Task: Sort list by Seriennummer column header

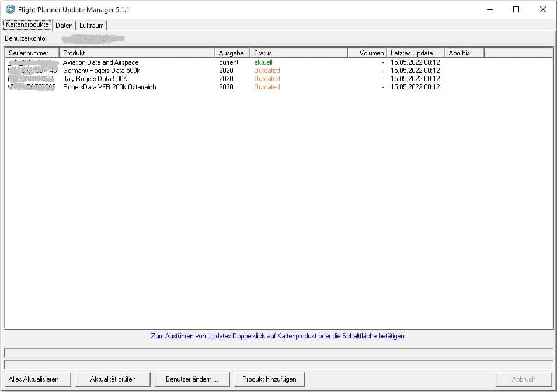Action: point(32,53)
